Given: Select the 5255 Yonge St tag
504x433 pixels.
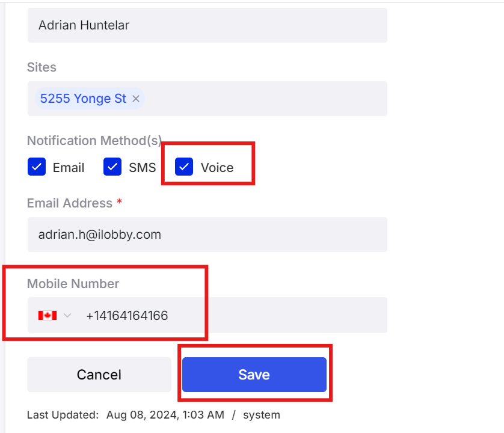Looking at the screenshot, I should pos(83,99).
